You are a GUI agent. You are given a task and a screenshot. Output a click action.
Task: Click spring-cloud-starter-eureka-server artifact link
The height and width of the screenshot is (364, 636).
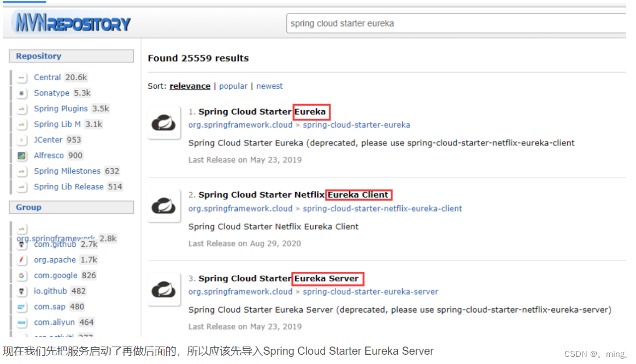[x=371, y=292]
